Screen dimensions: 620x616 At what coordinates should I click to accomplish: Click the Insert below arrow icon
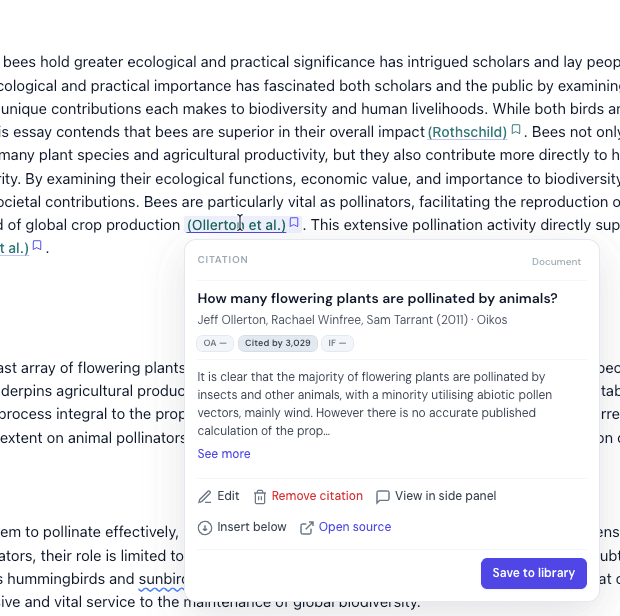tap(205, 528)
